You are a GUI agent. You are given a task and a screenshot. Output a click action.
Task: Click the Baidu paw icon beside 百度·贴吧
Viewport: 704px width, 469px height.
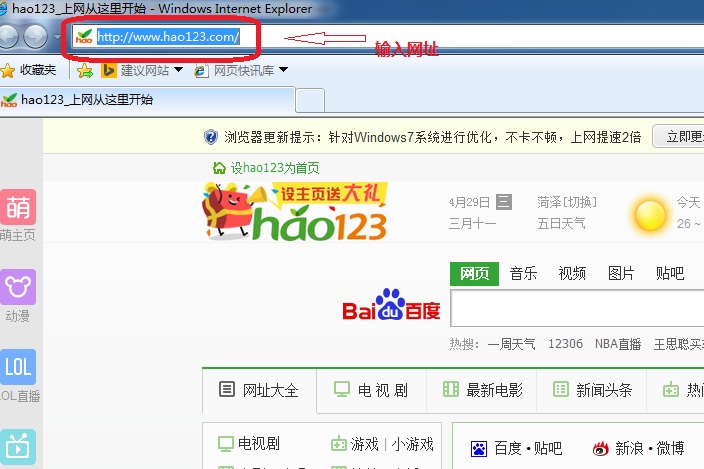[479, 448]
